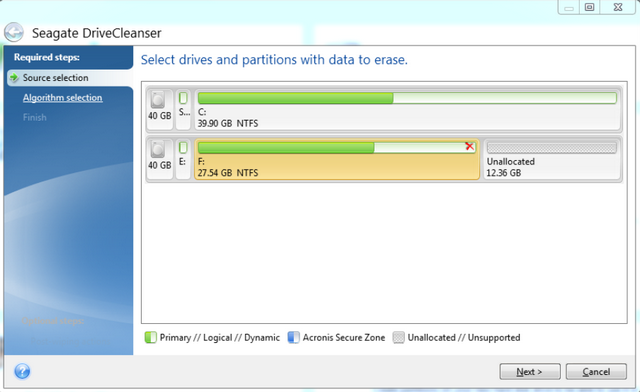
Task: Select the Unallocated 12.36 GB space
Action: pos(551,159)
